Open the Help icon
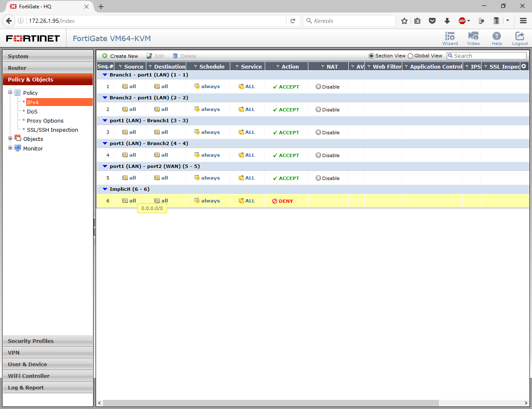The image size is (532, 409). 497,38
